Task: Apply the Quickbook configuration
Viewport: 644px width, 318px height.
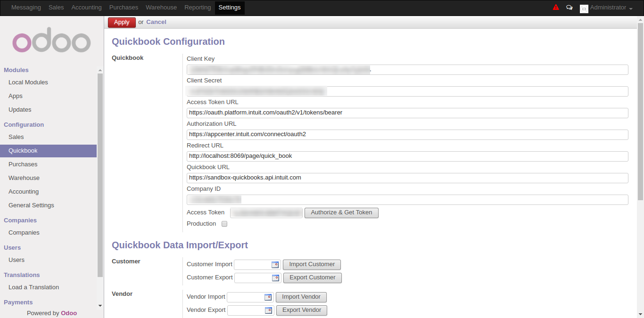Action: click(122, 22)
